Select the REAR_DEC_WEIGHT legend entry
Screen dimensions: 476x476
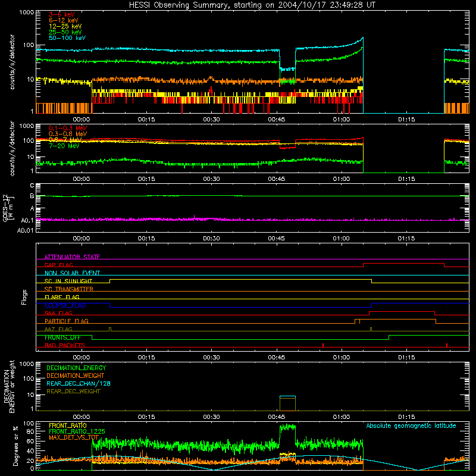[x=73, y=392]
